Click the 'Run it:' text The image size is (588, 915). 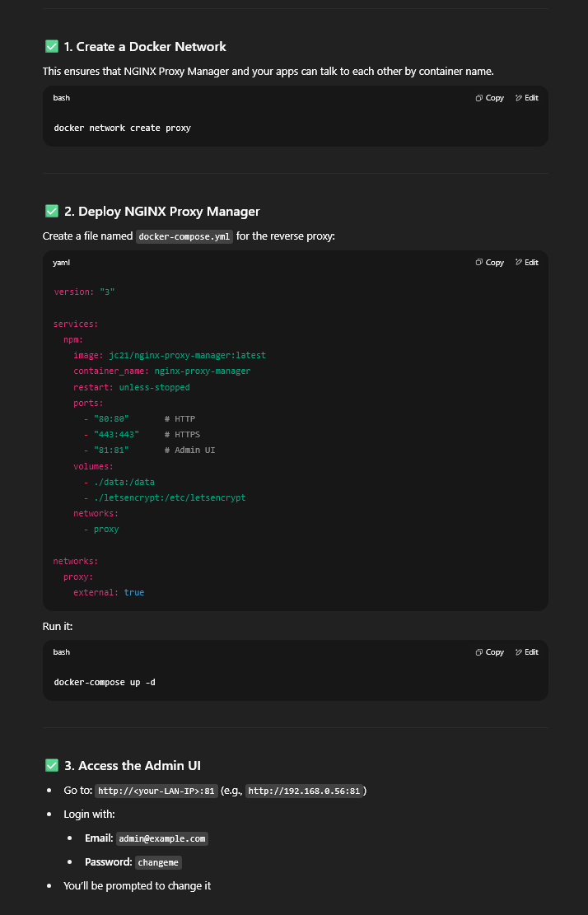[x=58, y=626]
